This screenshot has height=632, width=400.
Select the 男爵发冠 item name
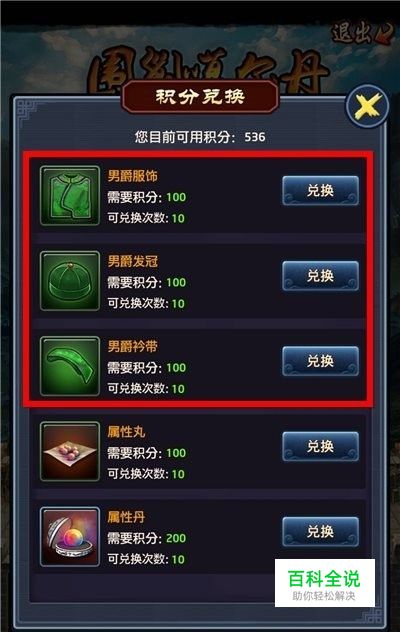point(133,261)
